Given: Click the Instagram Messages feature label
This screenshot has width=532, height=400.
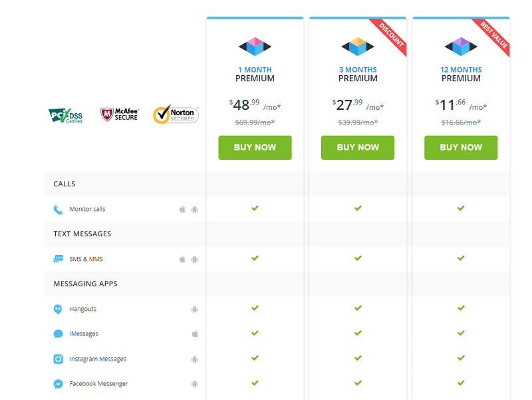Looking at the screenshot, I should 98,359.
